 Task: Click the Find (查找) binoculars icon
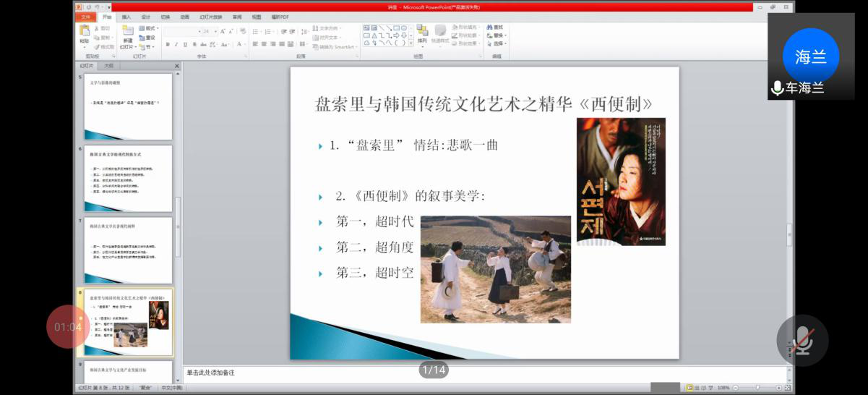coord(490,27)
